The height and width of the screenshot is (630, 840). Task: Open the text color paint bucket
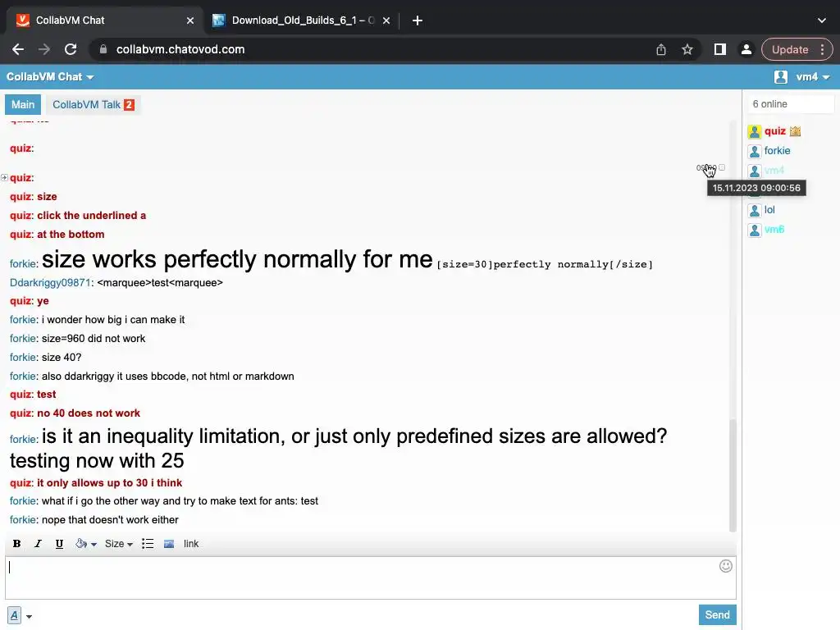pyautogui.click(x=81, y=544)
